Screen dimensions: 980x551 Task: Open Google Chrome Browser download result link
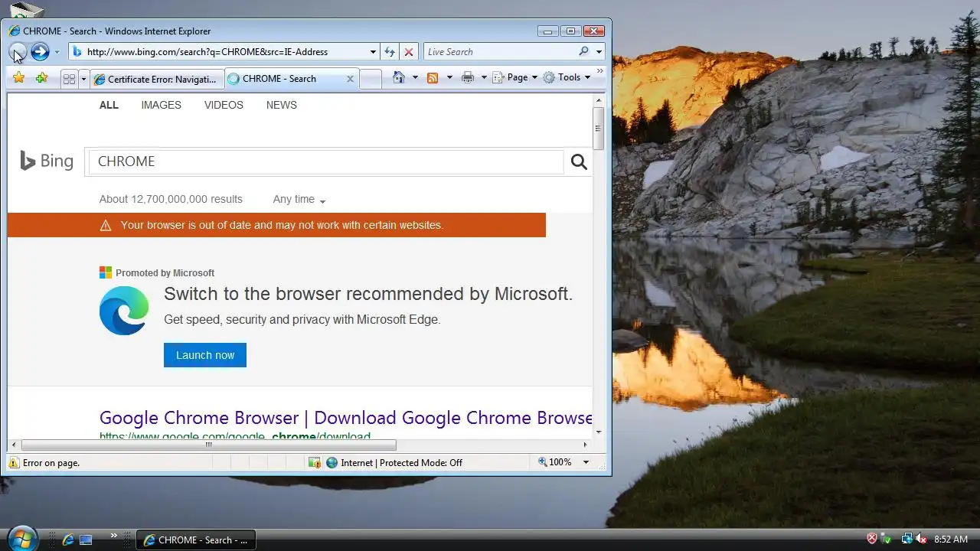coord(346,418)
